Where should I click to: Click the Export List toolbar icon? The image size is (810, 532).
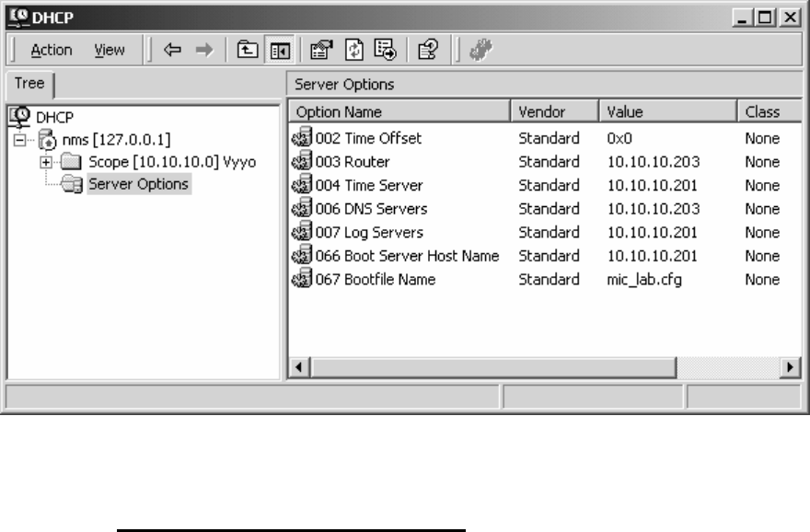[x=385, y=50]
